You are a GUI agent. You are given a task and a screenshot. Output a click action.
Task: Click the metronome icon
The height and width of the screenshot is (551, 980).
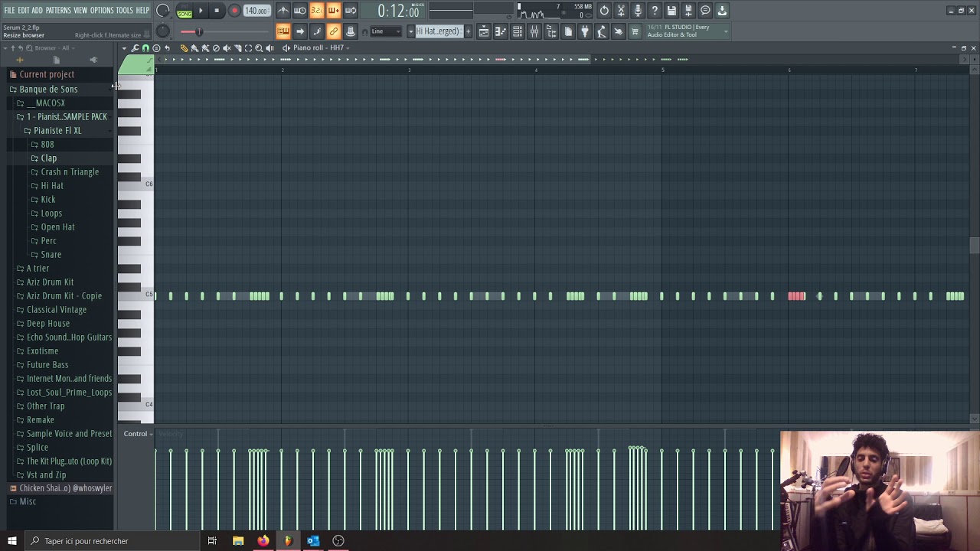click(x=283, y=11)
